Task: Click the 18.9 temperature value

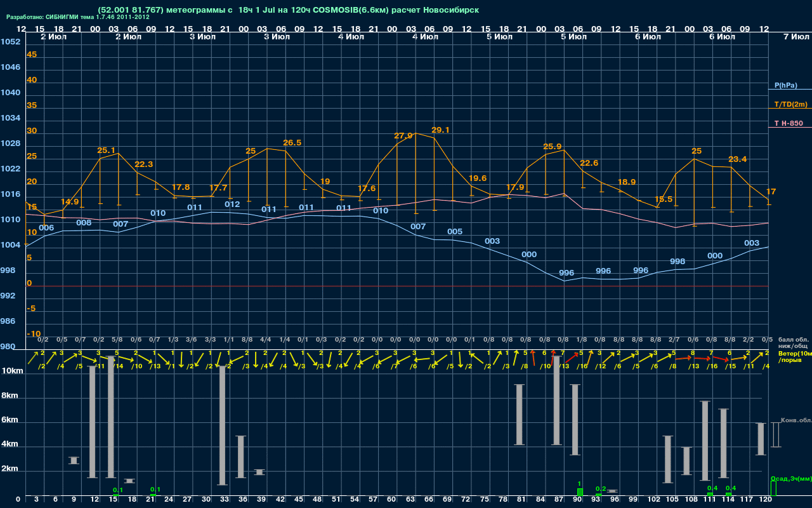Action: 627,182
